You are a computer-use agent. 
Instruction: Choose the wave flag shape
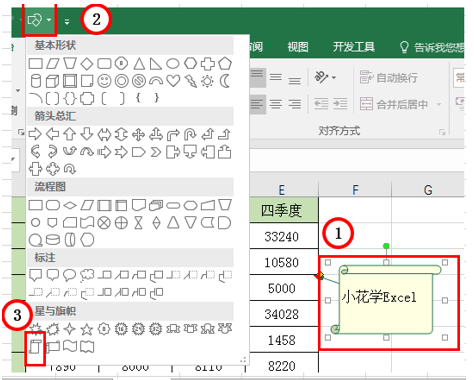click(70, 347)
